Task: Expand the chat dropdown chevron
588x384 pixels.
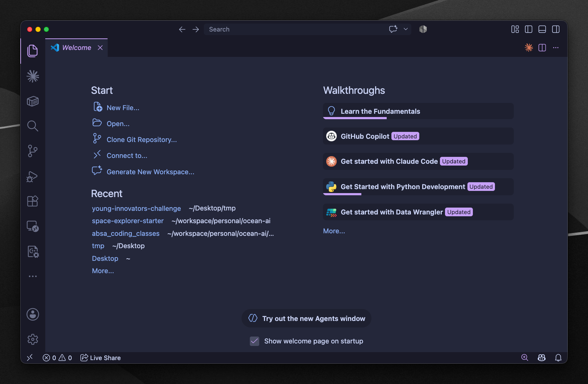Action: coord(406,29)
